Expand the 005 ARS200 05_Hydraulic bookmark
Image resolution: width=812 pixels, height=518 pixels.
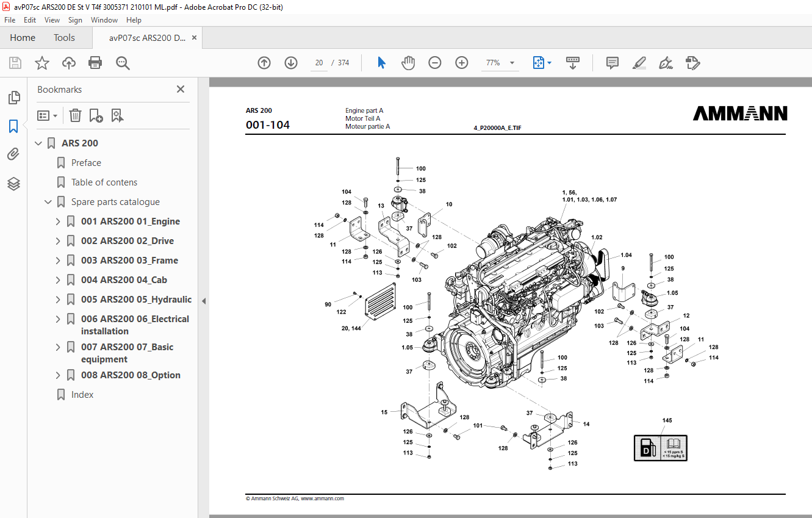point(59,300)
